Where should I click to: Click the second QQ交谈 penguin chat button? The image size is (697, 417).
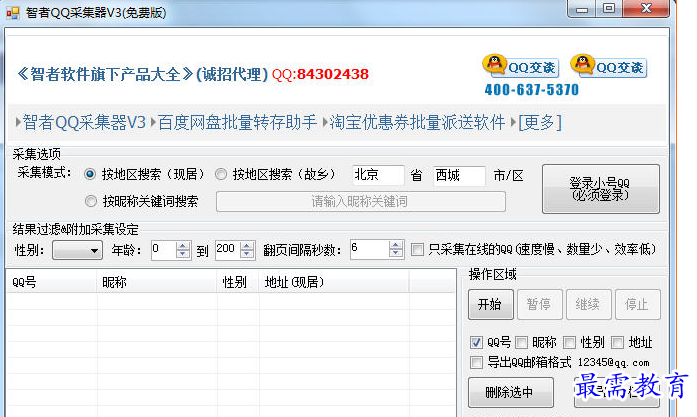[609, 67]
